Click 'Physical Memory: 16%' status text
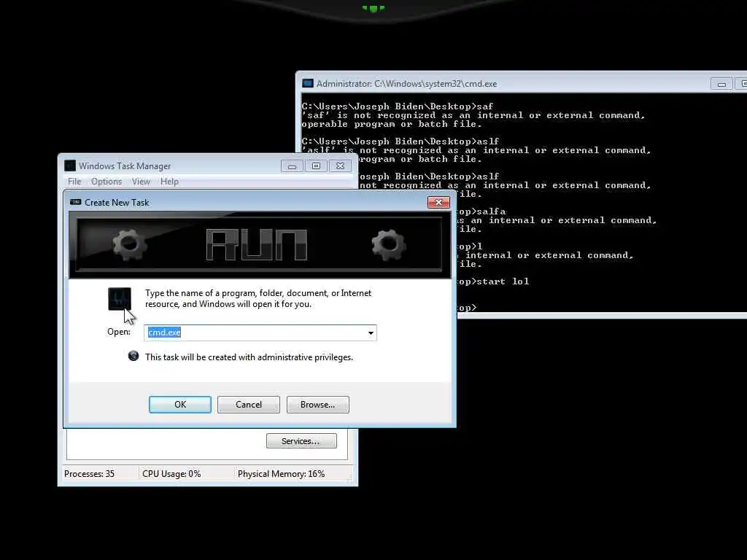Image resolution: width=747 pixels, height=560 pixels. point(281,474)
